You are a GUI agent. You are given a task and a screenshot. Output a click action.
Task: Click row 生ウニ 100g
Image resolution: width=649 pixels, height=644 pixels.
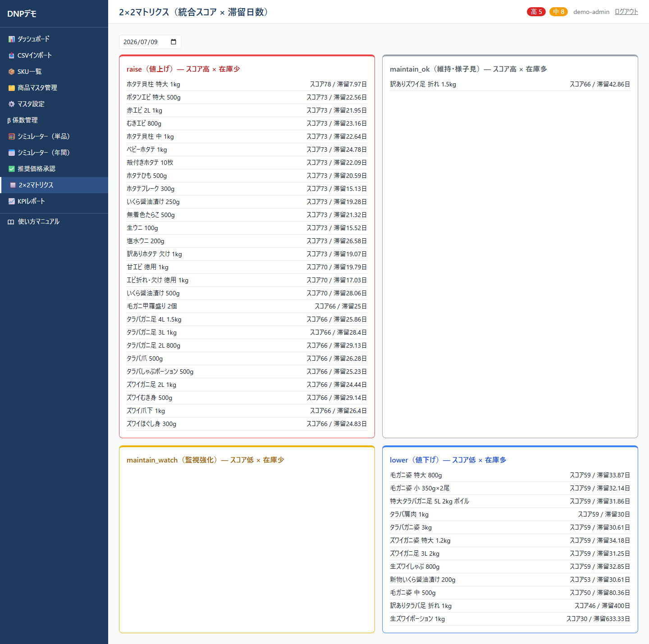coord(247,228)
